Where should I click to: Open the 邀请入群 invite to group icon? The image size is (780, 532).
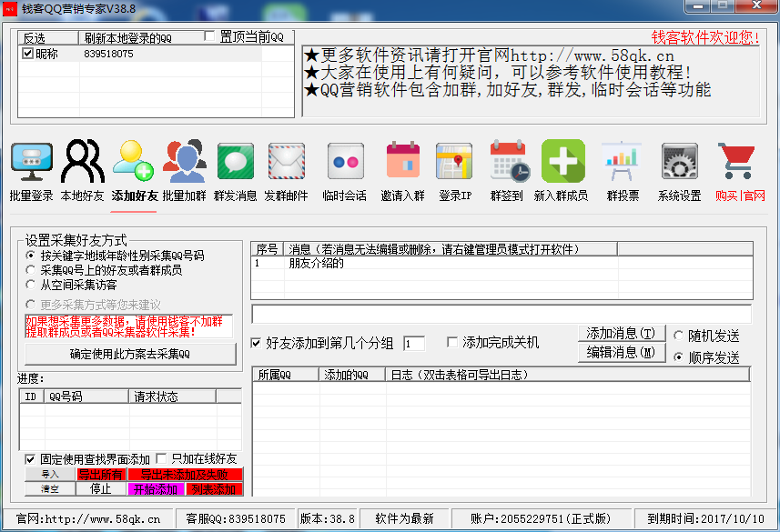click(x=403, y=160)
